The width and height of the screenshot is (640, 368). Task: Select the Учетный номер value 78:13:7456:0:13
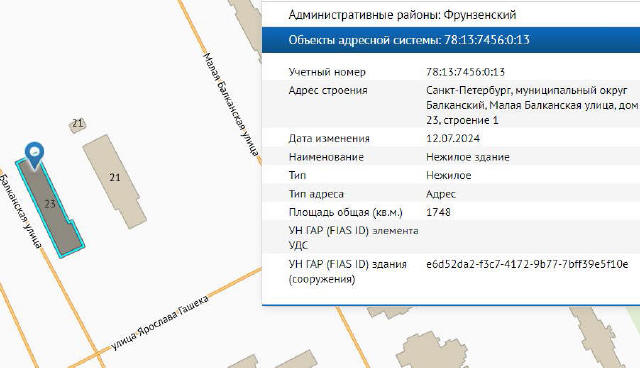coord(465,72)
